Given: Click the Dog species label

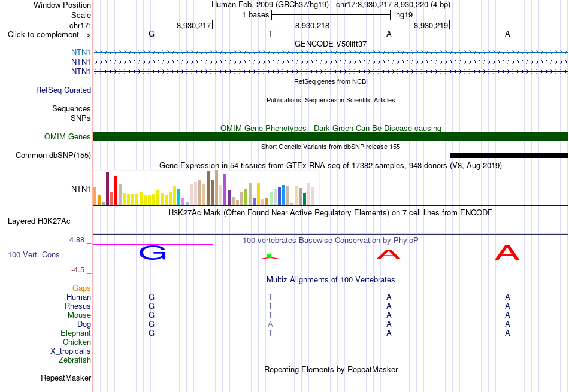Looking at the screenshot, I should click(x=84, y=324).
